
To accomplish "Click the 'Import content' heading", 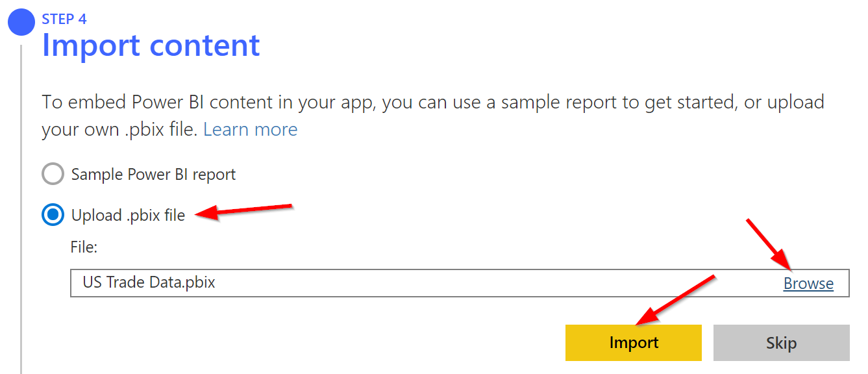I will 151,45.
